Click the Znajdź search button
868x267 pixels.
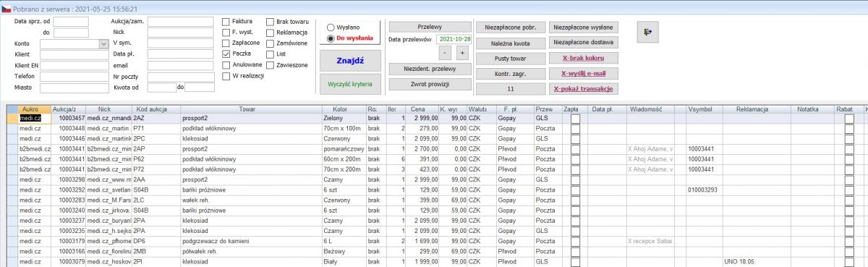[350, 59]
